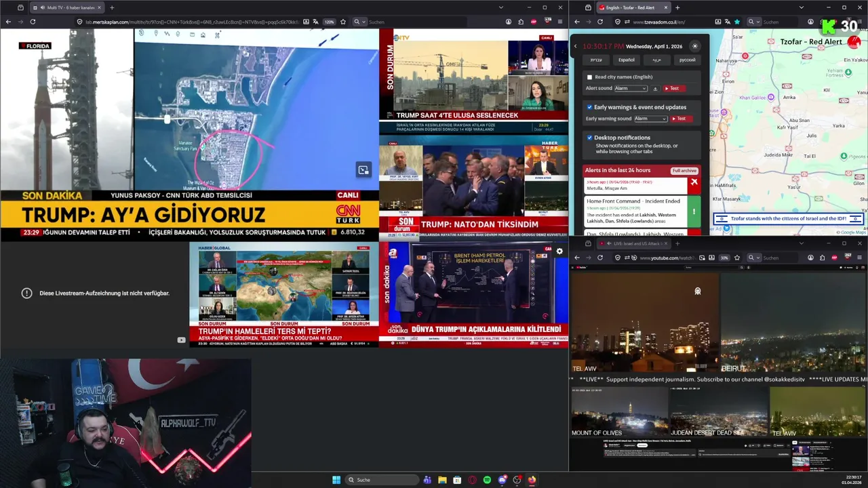The width and height of the screenshot is (868, 488).
Task: Test the Early warning sound
Action: [x=680, y=119]
